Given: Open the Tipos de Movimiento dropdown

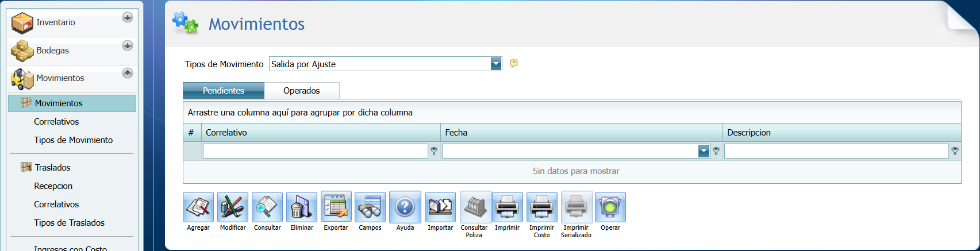Looking at the screenshot, I should pyautogui.click(x=496, y=64).
